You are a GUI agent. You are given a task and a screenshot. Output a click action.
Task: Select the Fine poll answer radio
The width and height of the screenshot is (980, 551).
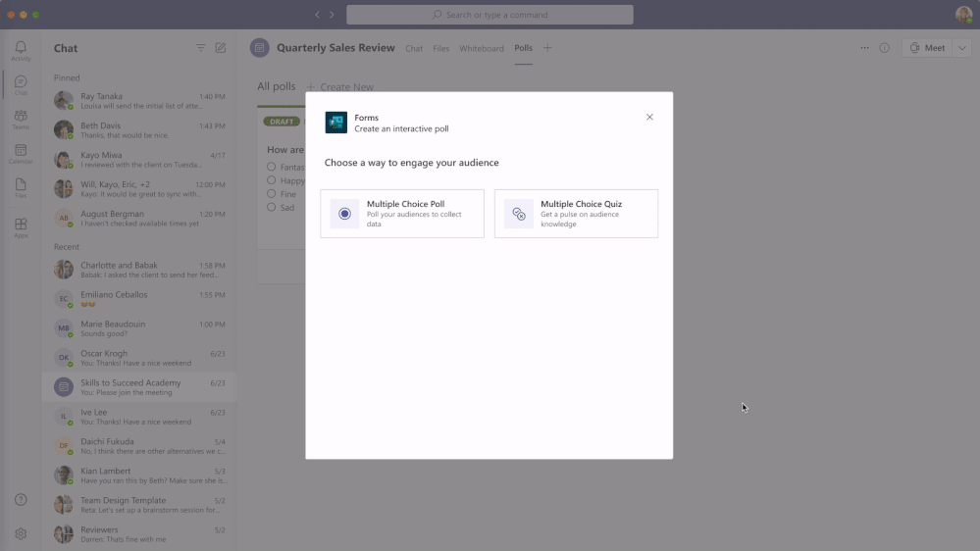click(272, 194)
